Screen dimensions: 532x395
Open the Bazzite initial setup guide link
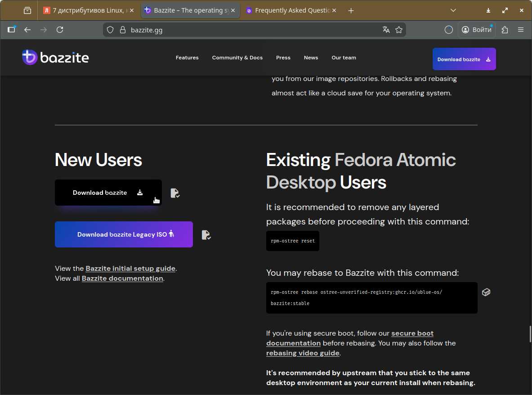click(x=130, y=269)
